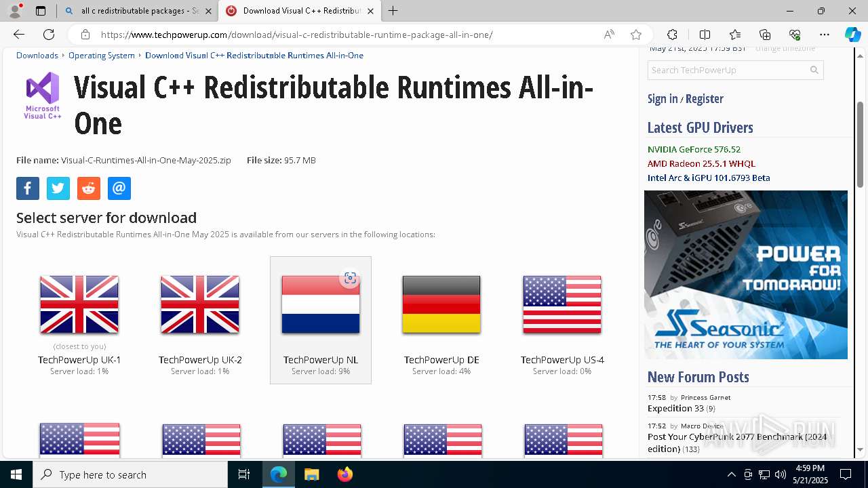Click Register link
868x488 pixels.
pos(705,99)
